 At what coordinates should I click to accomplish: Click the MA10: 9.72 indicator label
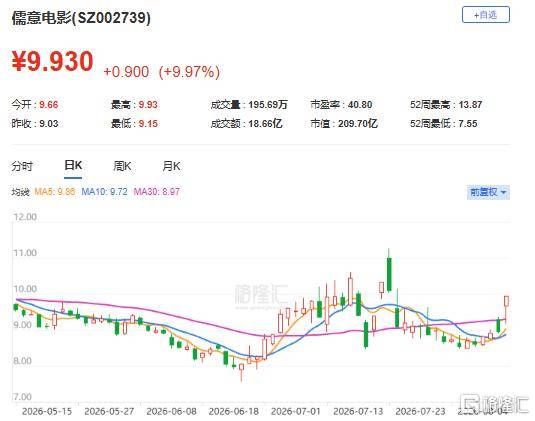click(104, 192)
